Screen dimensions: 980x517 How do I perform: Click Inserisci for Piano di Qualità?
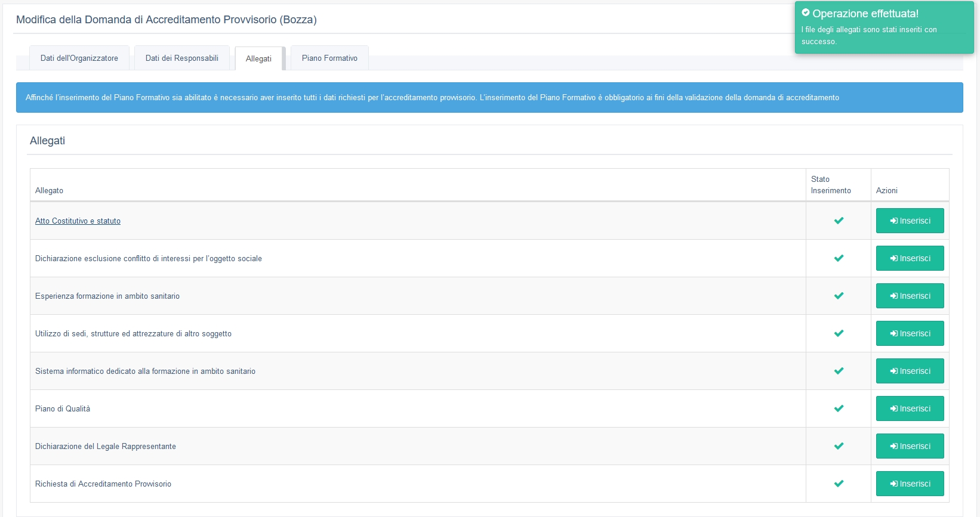pos(910,408)
